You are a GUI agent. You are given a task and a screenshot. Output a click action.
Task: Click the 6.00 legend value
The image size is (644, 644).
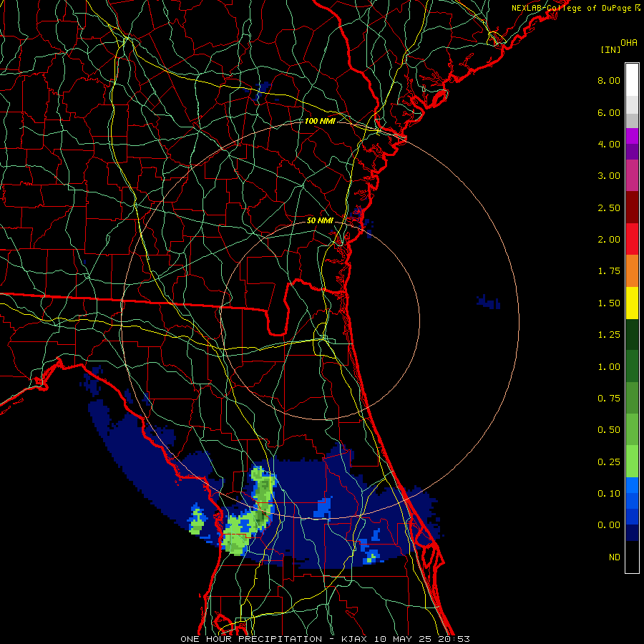tap(609, 112)
